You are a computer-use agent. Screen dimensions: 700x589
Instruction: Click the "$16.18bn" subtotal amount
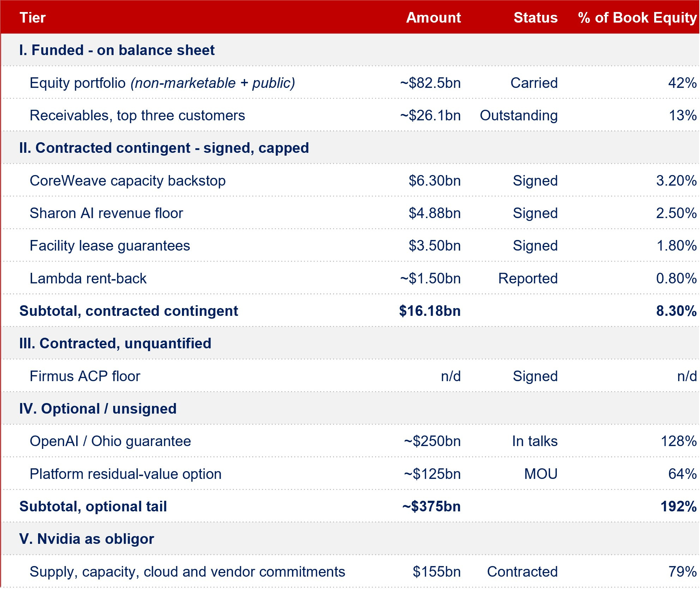point(430,311)
